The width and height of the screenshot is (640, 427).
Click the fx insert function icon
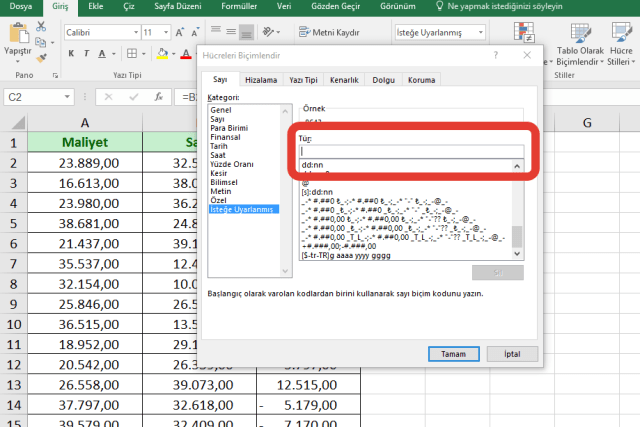[158, 97]
